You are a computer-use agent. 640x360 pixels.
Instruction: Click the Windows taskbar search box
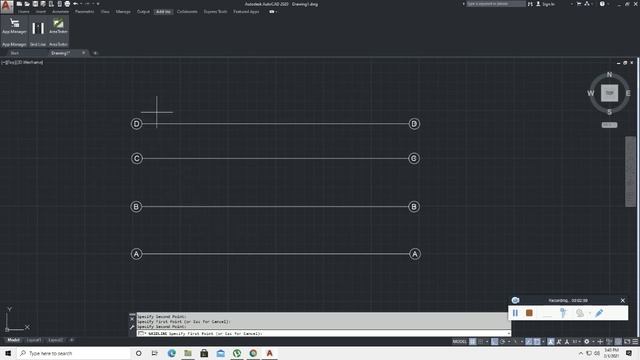pyautogui.click(x=73, y=353)
